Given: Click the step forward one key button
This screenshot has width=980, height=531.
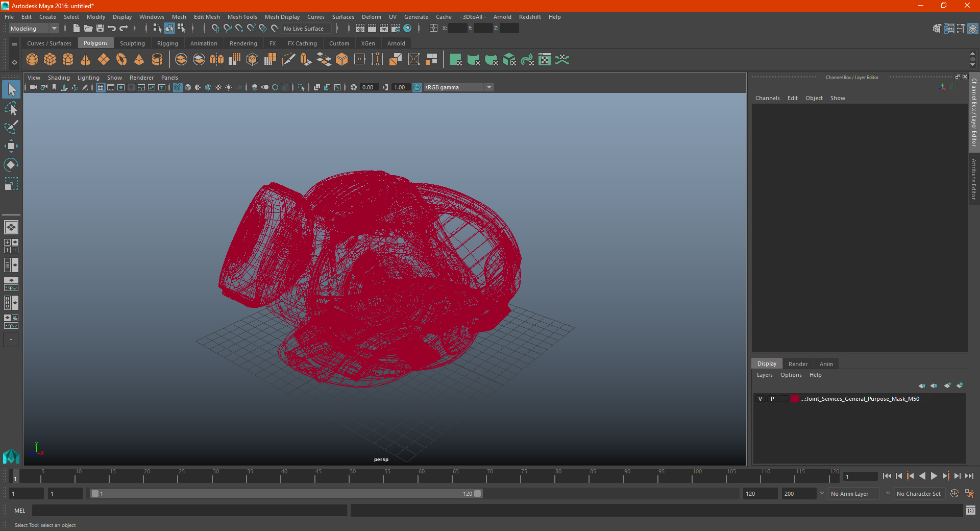Looking at the screenshot, I should point(946,476).
